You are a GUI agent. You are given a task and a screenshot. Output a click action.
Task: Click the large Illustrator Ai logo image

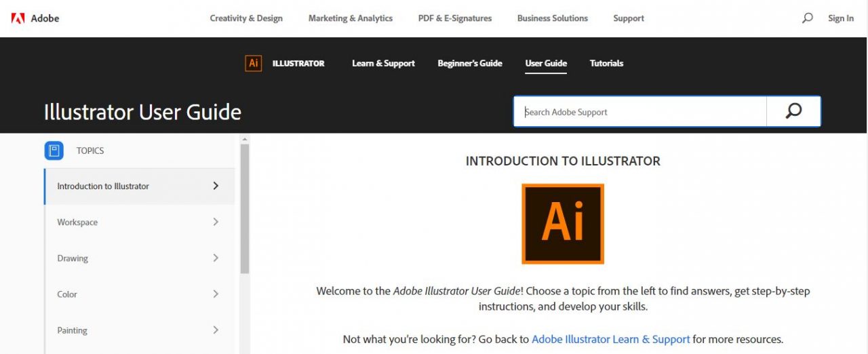point(563,224)
